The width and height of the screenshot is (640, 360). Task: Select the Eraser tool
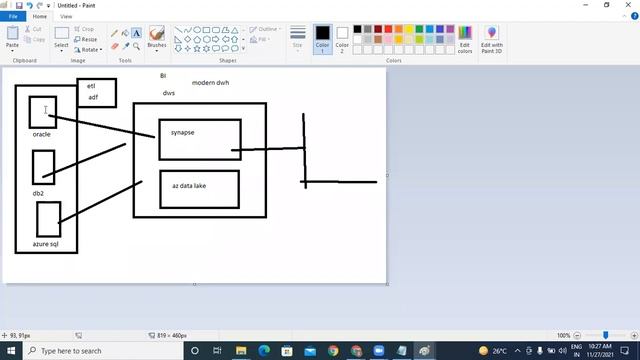tap(115, 47)
